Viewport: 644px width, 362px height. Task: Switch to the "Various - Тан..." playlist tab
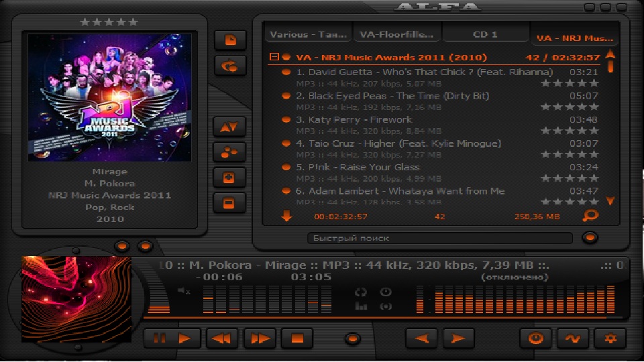pyautogui.click(x=308, y=34)
